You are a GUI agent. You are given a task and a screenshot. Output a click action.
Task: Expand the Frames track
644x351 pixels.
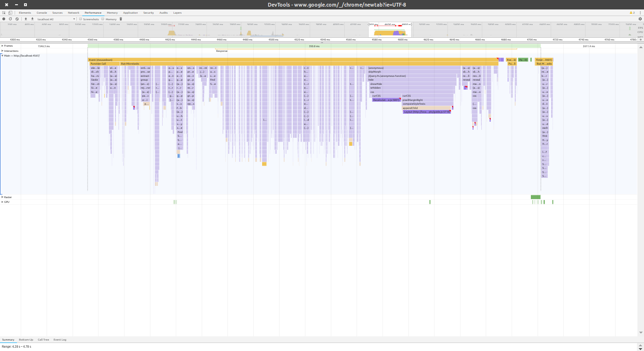pyautogui.click(x=2, y=46)
